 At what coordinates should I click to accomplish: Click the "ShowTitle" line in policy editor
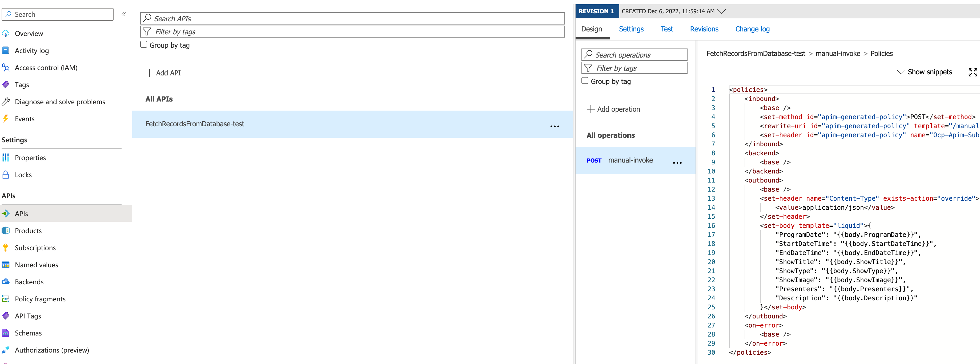coord(840,262)
